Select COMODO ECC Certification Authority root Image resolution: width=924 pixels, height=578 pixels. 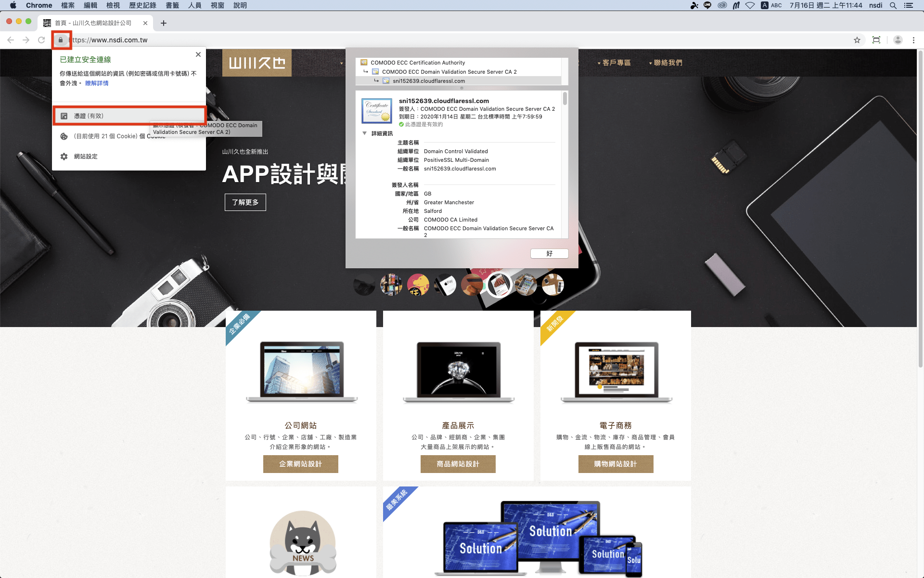coord(417,63)
